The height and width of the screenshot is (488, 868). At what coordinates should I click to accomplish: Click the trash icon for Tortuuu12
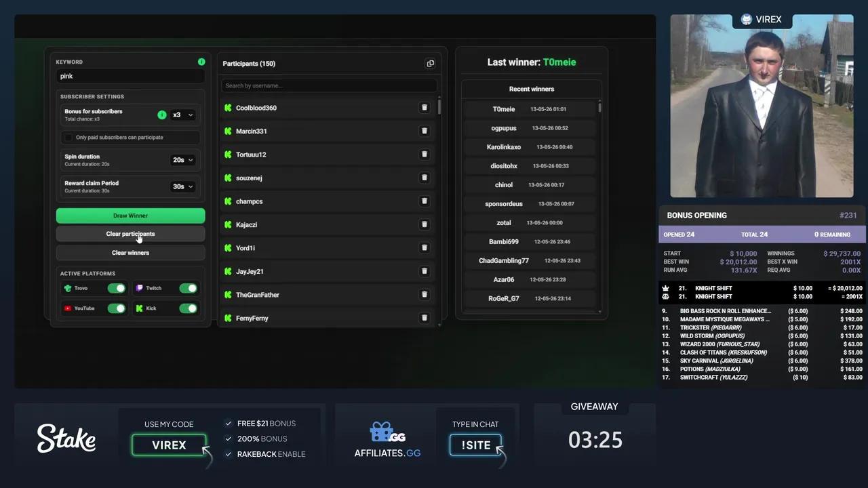tap(425, 155)
